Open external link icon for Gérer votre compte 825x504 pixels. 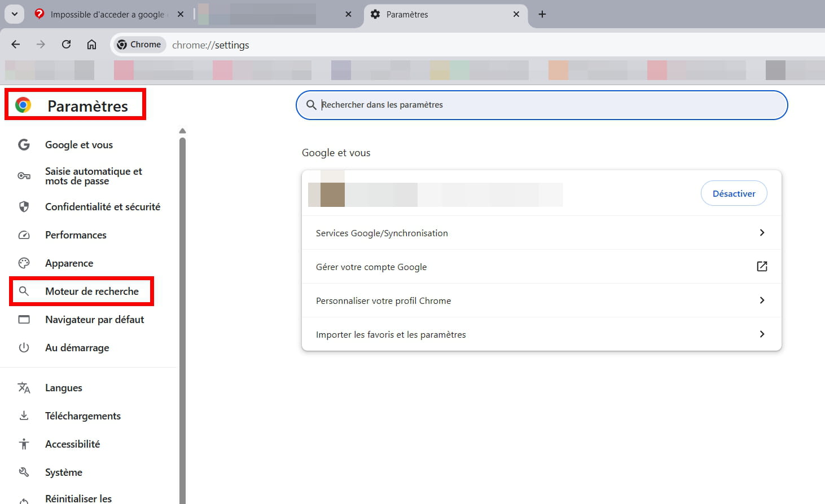click(762, 267)
